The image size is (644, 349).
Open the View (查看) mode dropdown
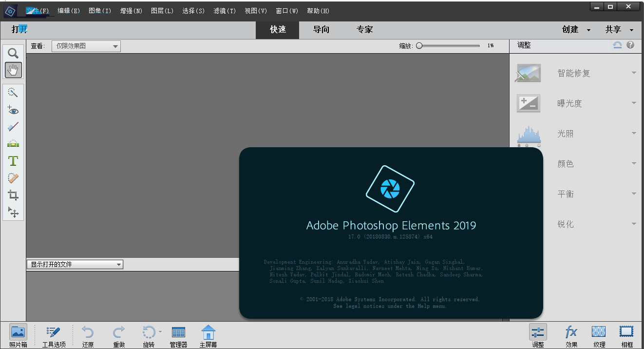86,46
